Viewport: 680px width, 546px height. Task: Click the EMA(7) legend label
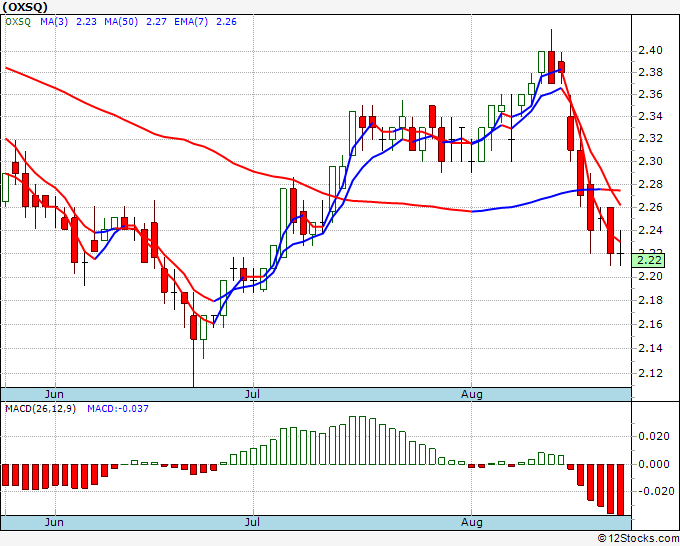pos(191,22)
